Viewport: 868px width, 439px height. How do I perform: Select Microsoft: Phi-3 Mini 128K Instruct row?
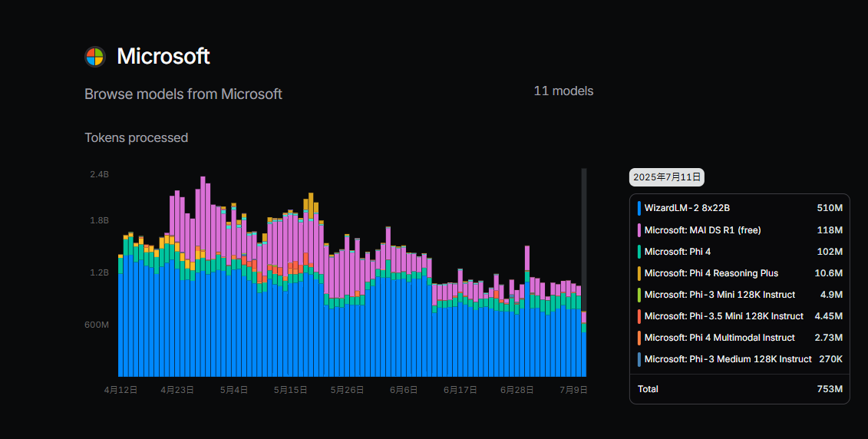coord(740,295)
